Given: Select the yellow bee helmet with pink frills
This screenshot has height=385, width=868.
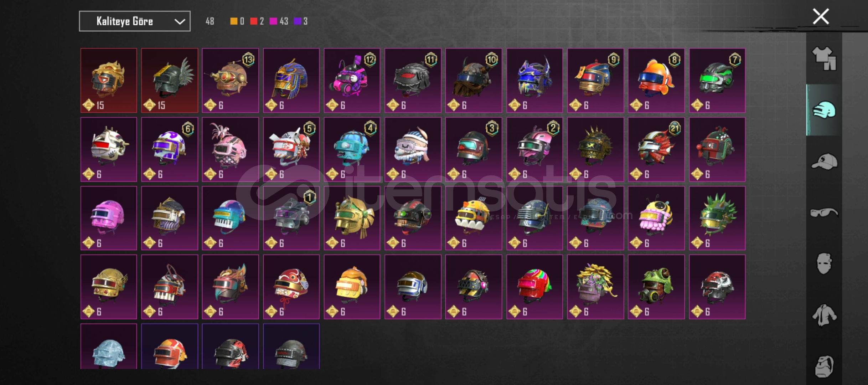Looking at the screenshot, I should click(x=656, y=218).
